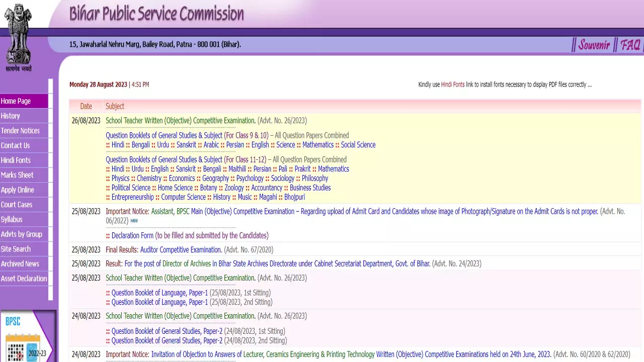Screen dimensions: 644x362
Task: Click the Hindi Fonts install link
Action: (x=453, y=84)
